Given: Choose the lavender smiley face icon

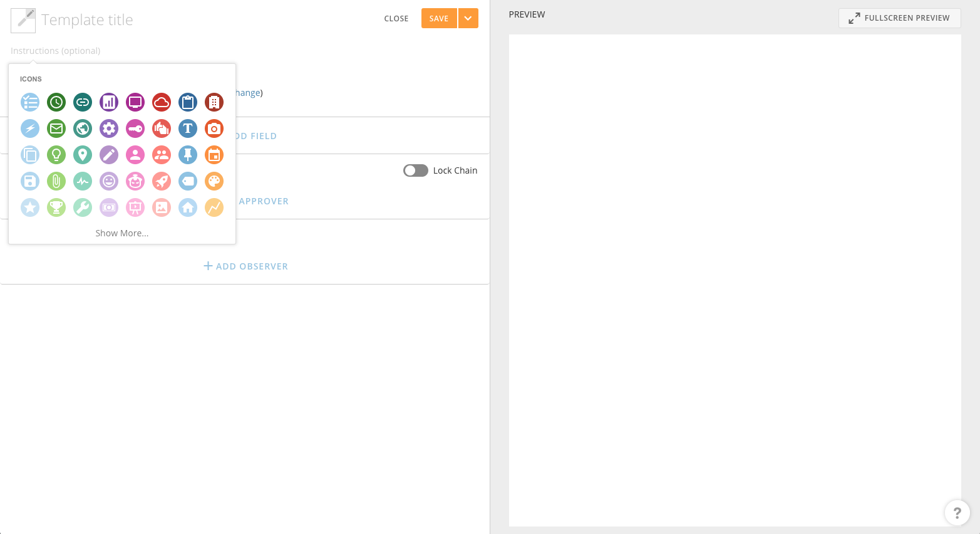Looking at the screenshot, I should coord(109,181).
